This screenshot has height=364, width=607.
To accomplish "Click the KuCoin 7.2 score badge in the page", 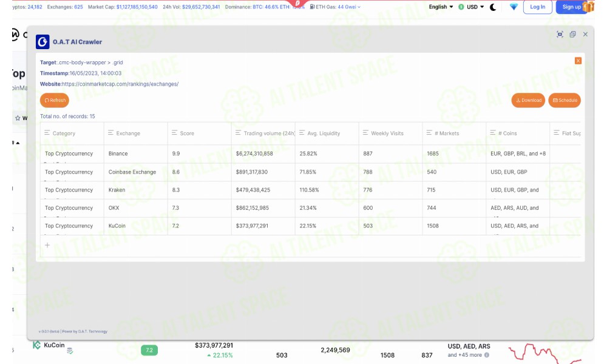I will [149, 350].
